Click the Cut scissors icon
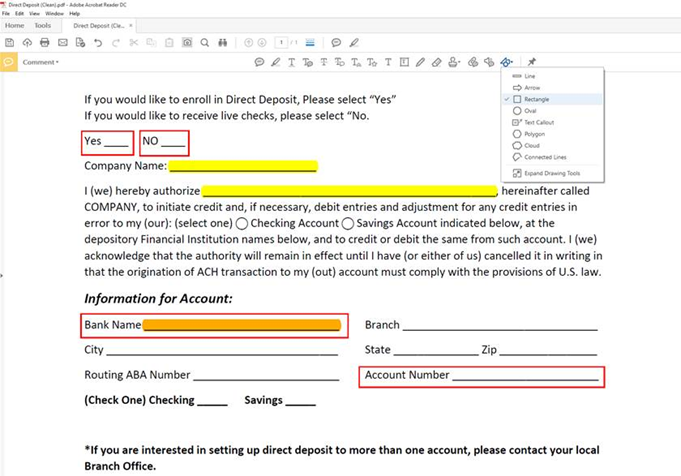Viewport: 681px width, 476px height. point(134,43)
